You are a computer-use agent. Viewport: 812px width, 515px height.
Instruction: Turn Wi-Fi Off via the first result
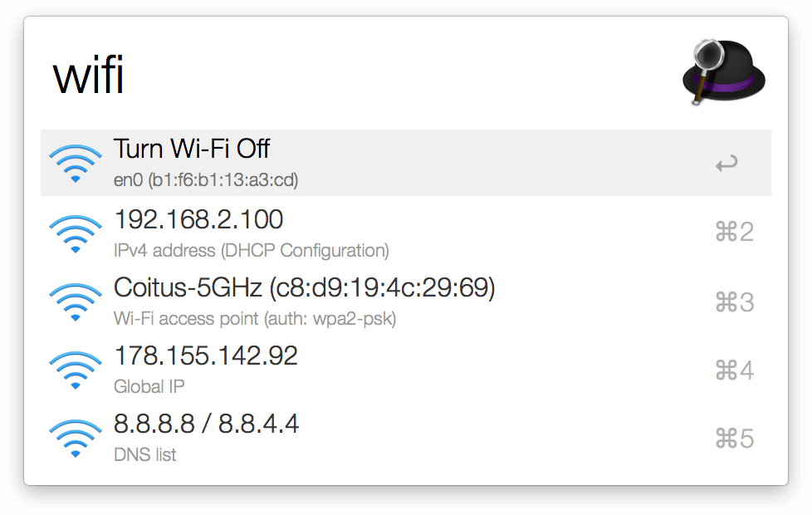(x=192, y=150)
